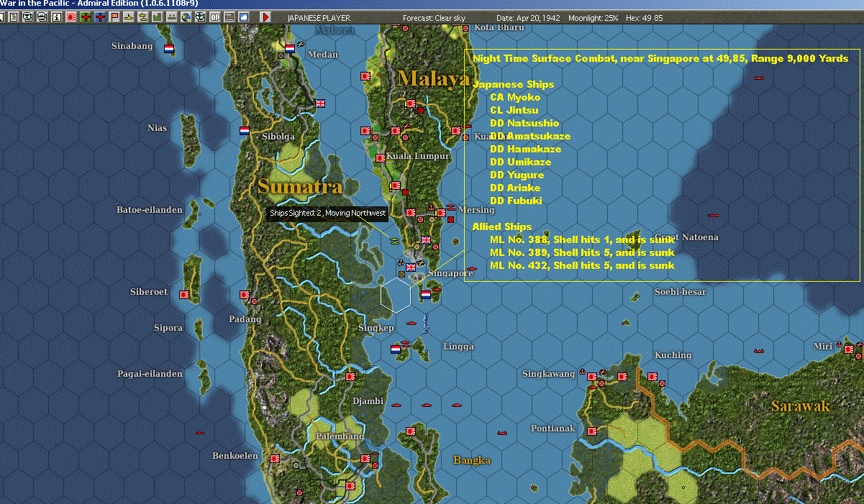This screenshot has height=504, width=864.
Task: Click the Dutch flag base at Sinabang
Action: click(169, 49)
